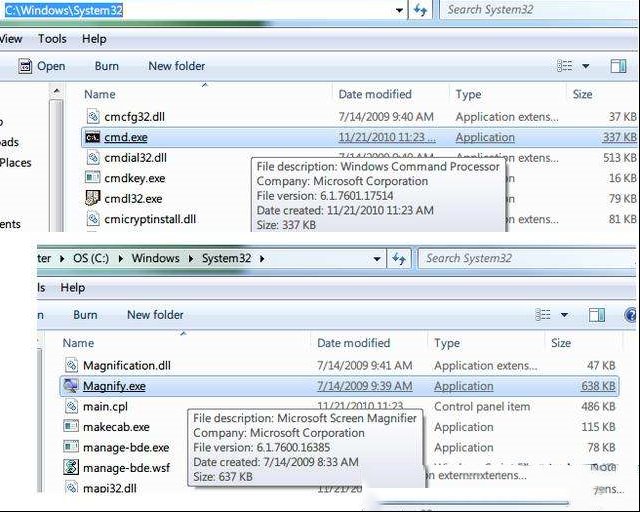Select makecab.exe file name
640x512 pixels.
(x=116, y=427)
